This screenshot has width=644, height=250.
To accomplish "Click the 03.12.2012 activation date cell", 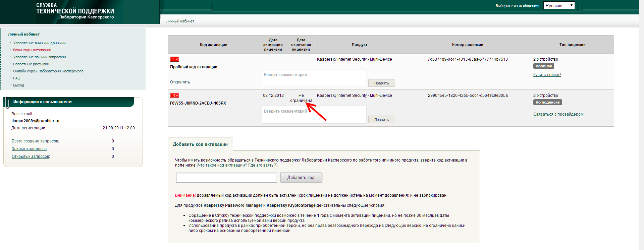I will (273, 96).
